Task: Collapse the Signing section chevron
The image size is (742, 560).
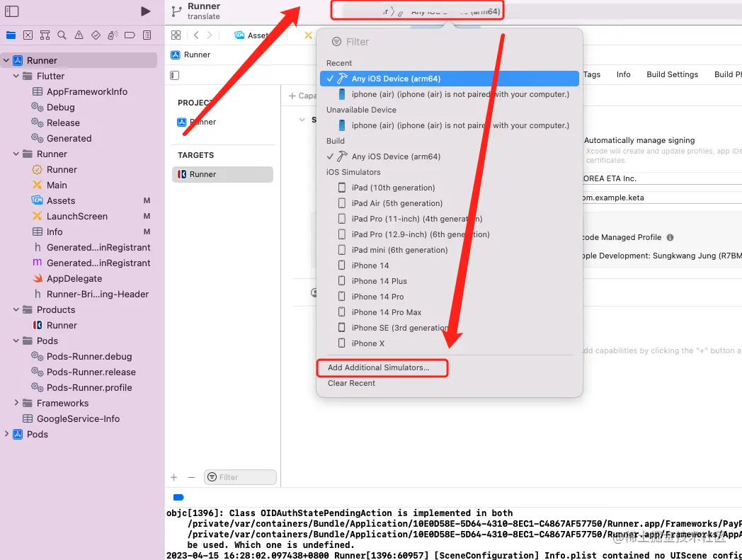Action: (302, 120)
